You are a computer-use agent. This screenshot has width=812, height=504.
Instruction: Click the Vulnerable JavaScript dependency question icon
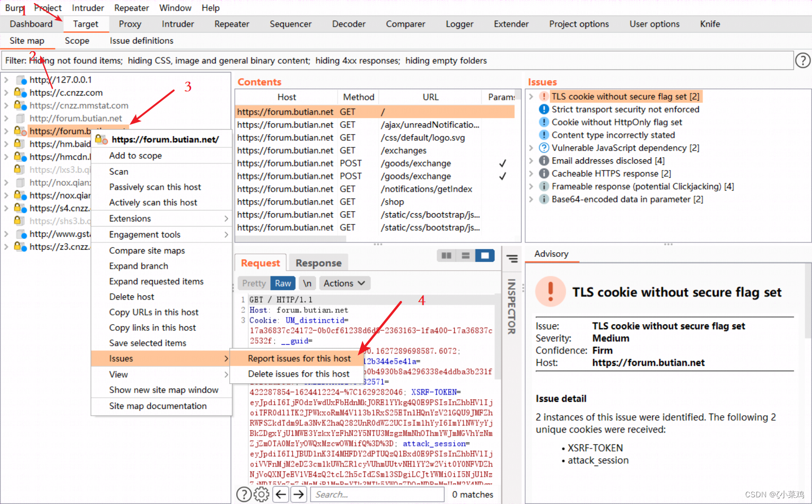tap(544, 147)
